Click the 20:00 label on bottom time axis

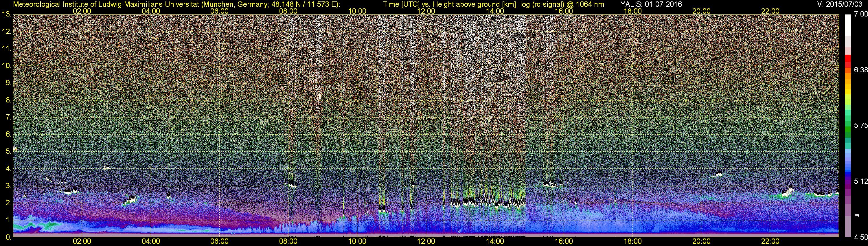tap(702, 242)
